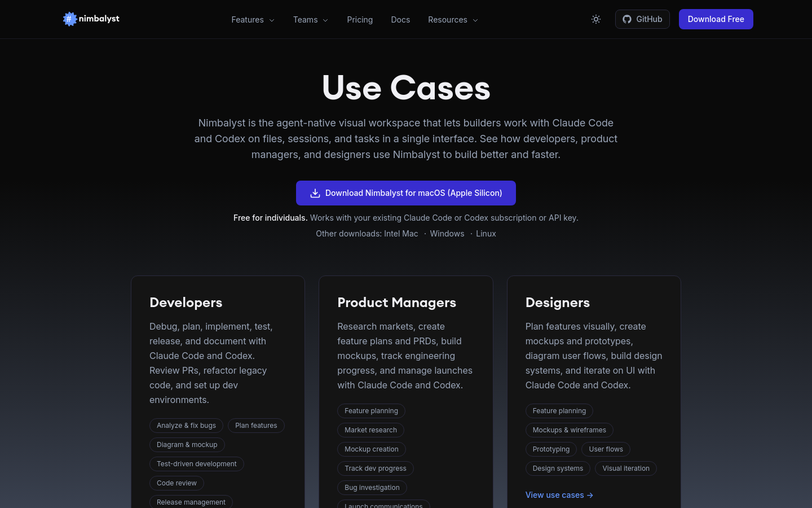Choose the Intel Mac download link
Screen dimensions: 812x508
401,234
